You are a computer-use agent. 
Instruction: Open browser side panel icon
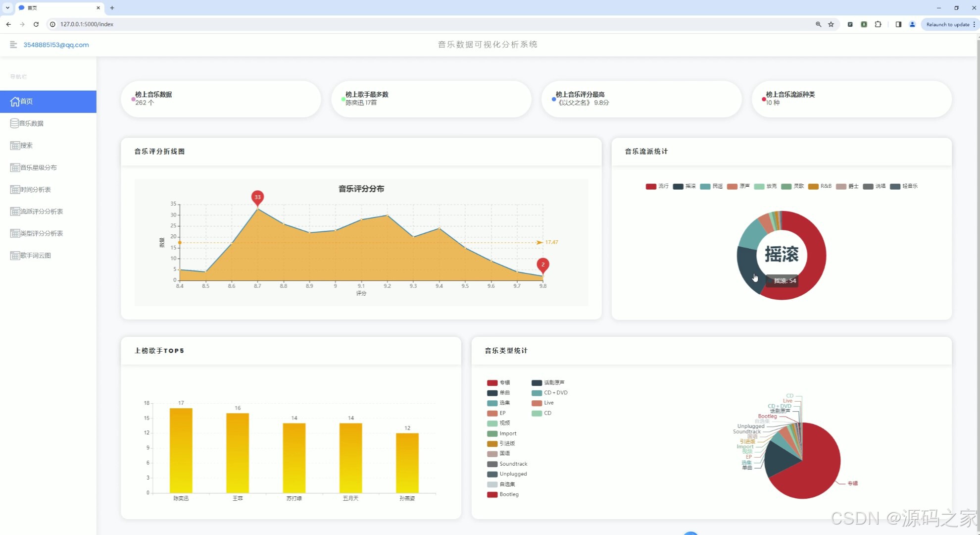pos(898,24)
